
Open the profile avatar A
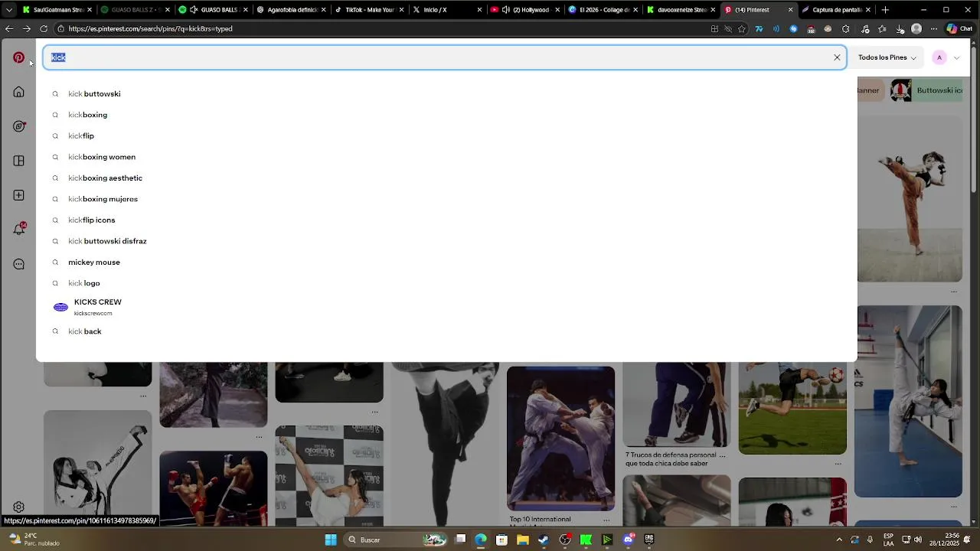point(939,57)
